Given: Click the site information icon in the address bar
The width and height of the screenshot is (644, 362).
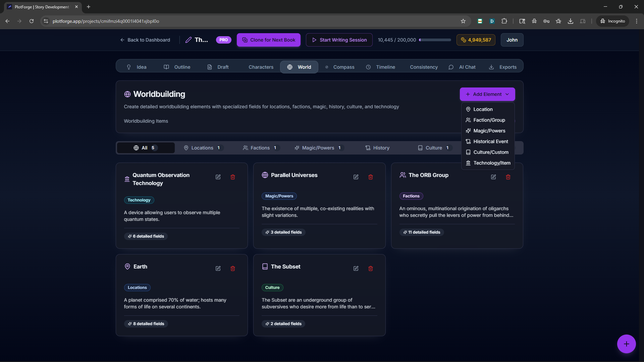Looking at the screenshot, I should coord(46,21).
